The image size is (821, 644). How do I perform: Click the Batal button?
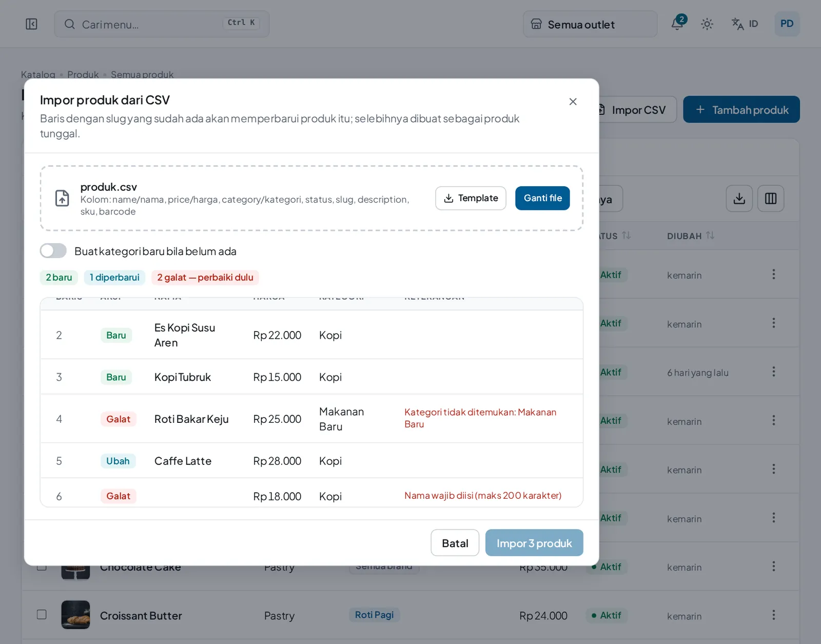pos(455,543)
